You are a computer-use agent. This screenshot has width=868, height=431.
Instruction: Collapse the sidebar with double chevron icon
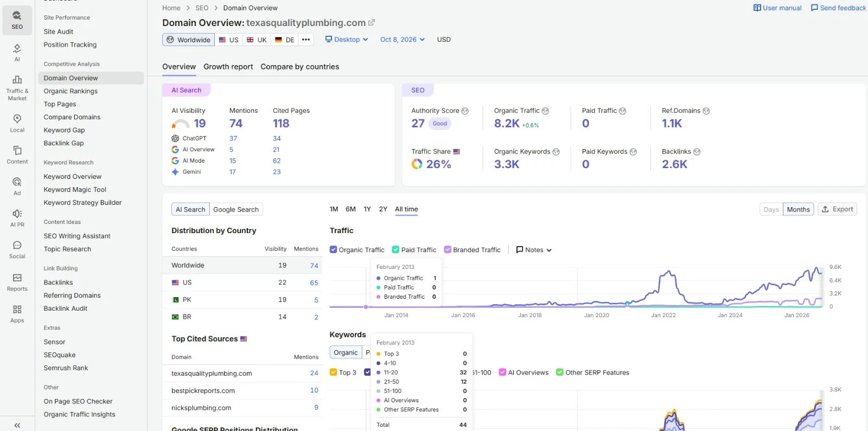(x=17, y=425)
